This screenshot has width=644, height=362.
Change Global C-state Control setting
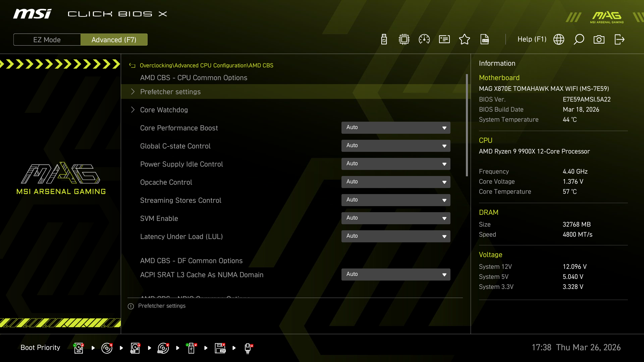(396, 146)
